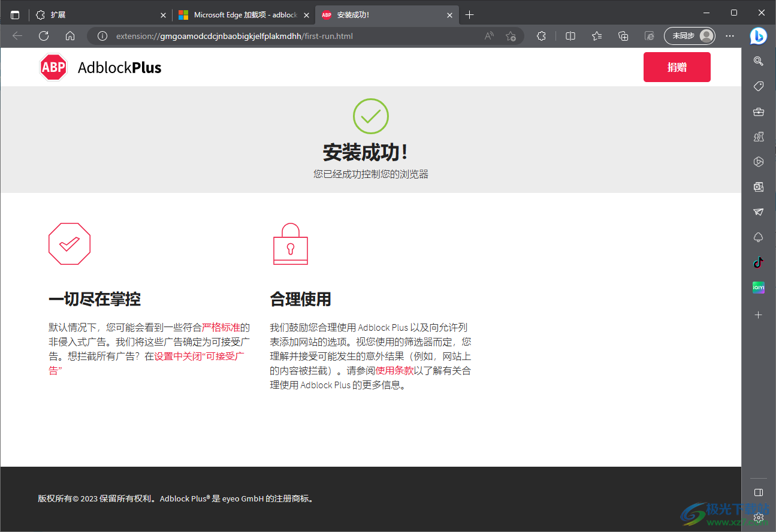776x532 pixels.
Task: Go to the home page
Action: (x=70, y=36)
